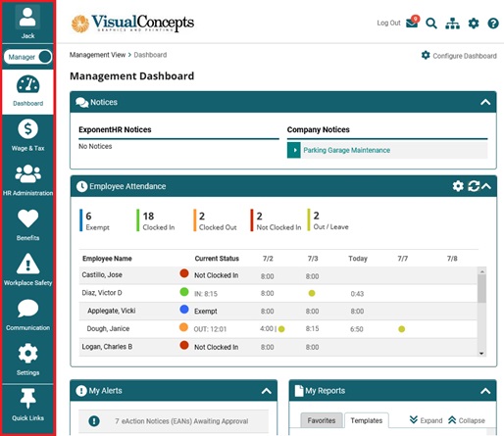
Task: Collapse the Notices panel
Action: (485, 102)
